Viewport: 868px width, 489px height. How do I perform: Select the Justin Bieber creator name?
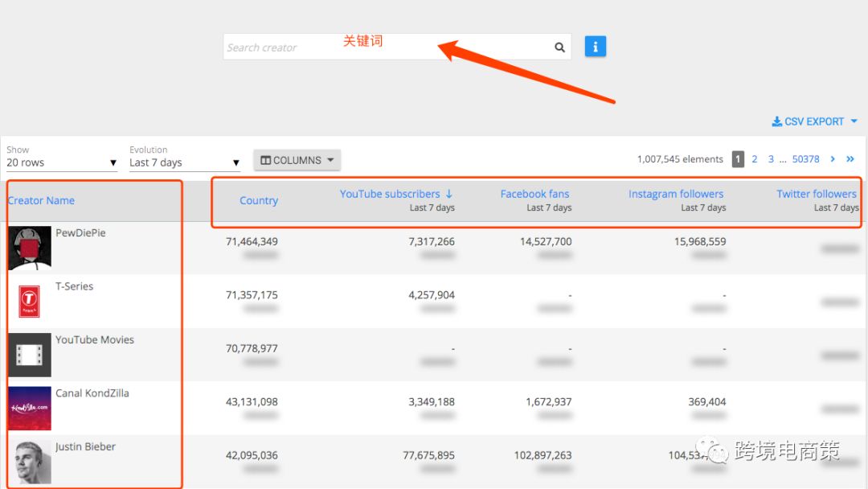coord(85,446)
